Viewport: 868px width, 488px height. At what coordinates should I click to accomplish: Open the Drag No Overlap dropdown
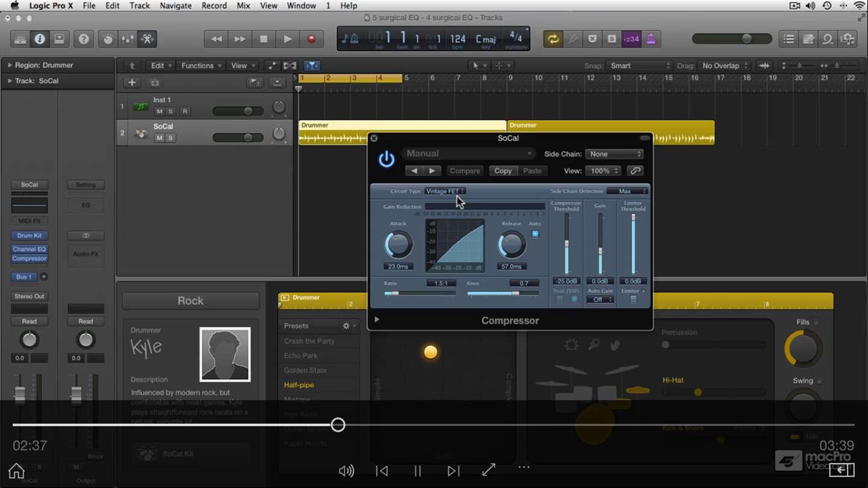[x=724, y=66]
